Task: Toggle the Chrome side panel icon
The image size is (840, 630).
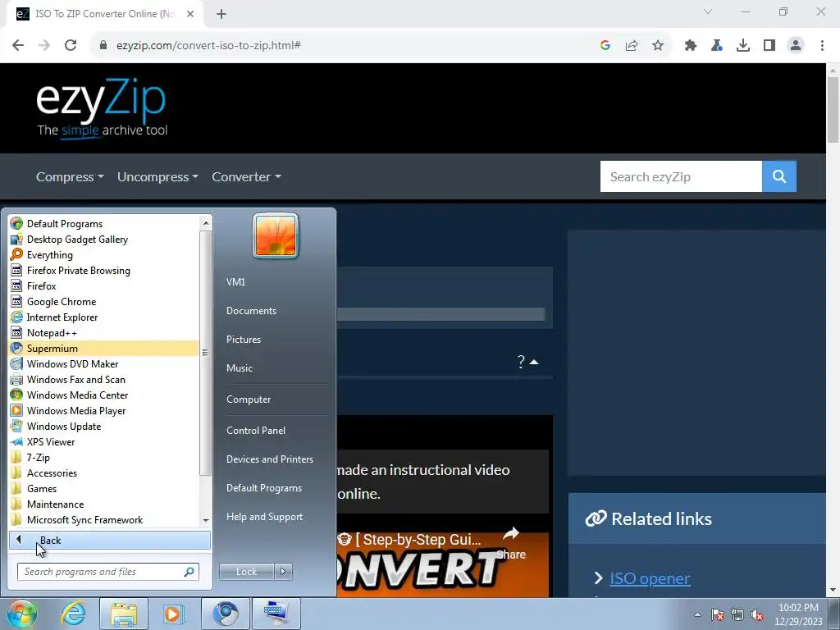Action: click(769, 46)
